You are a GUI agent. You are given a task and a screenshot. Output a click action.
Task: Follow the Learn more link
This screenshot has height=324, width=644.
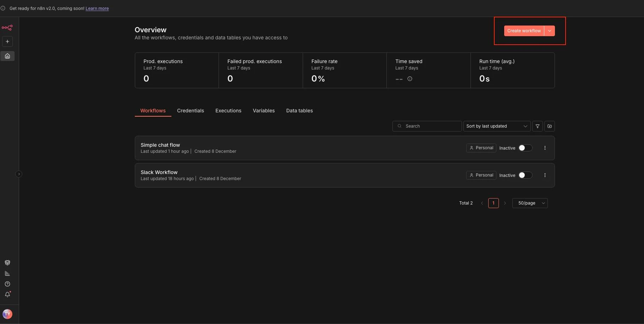[x=97, y=9]
